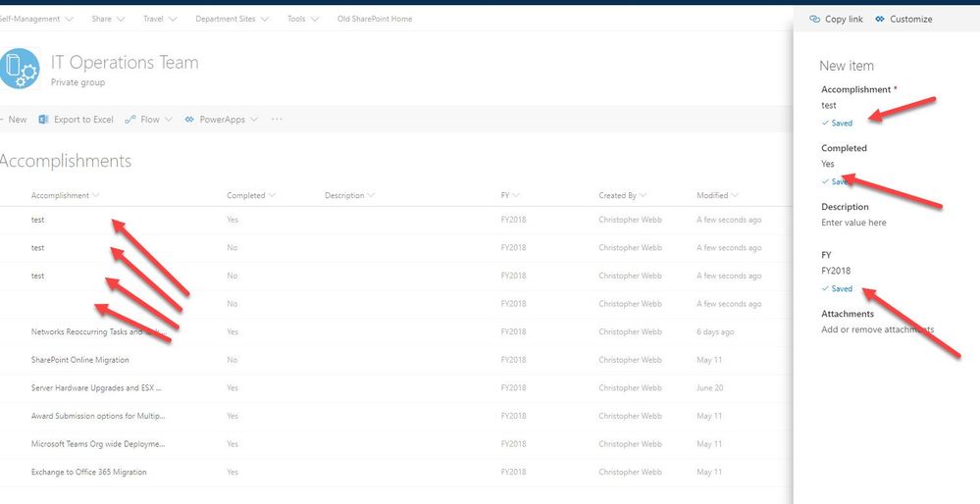Open the FY column header menu

coord(510,195)
